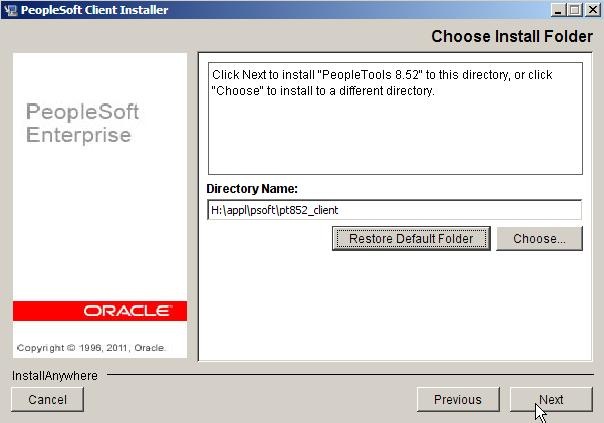The width and height of the screenshot is (604, 423).
Task: Click the Directory Name label
Action: click(252, 189)
